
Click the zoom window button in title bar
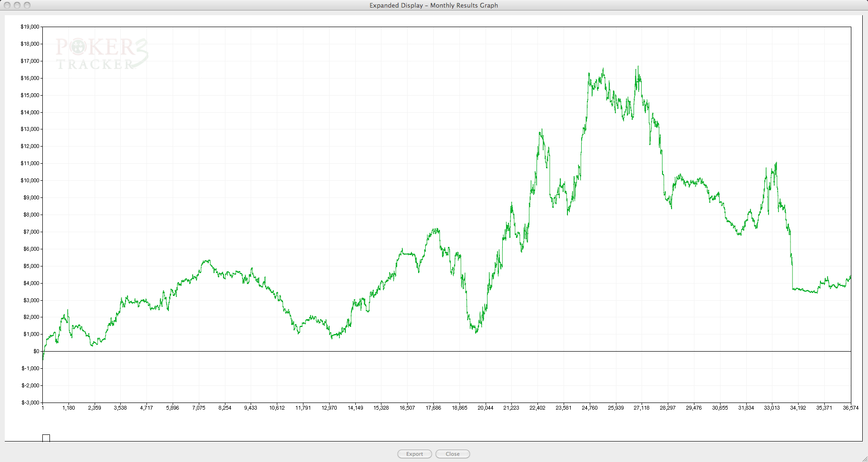tap(27, 5)
